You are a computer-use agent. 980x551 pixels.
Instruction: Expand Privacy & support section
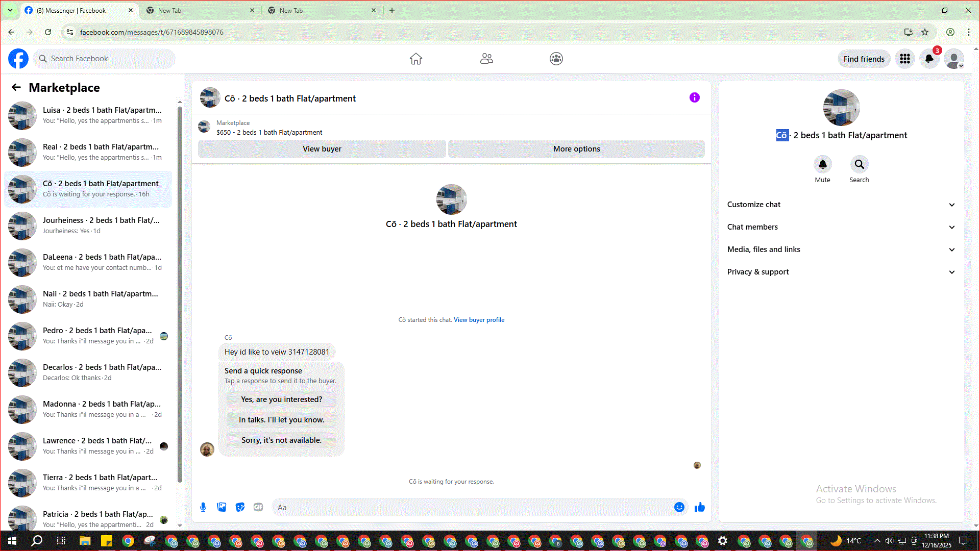point(841,272)
